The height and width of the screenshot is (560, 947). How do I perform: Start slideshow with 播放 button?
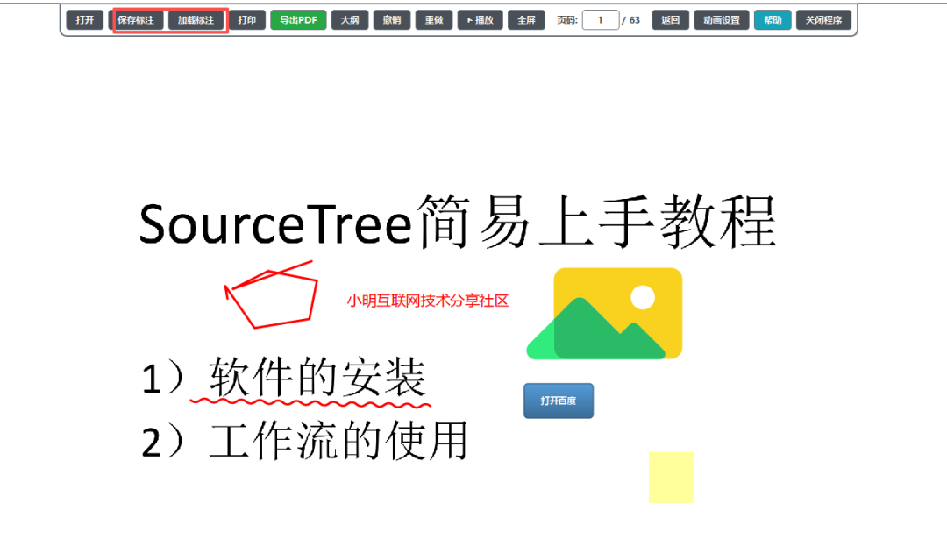pyautogui.click(x=481, y=20)
